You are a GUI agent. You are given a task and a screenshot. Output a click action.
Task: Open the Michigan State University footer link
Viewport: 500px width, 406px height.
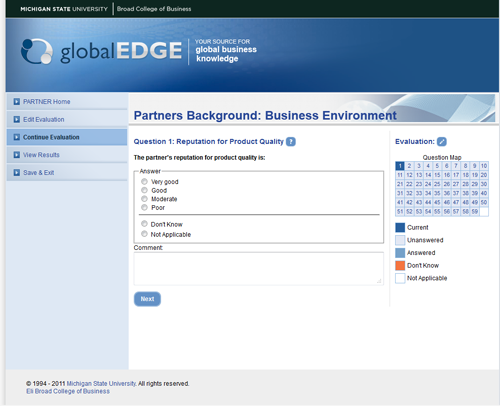click(102, 384)
